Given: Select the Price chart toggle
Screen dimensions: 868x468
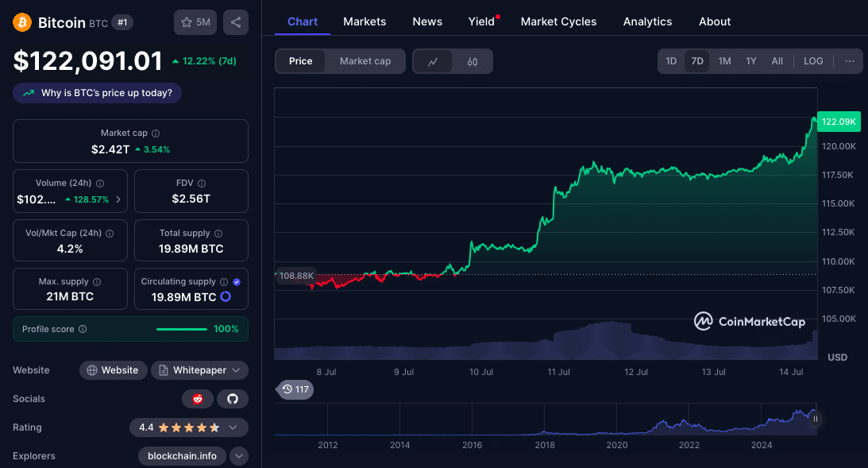Looking at the screenshot, I should pos(301,61).
